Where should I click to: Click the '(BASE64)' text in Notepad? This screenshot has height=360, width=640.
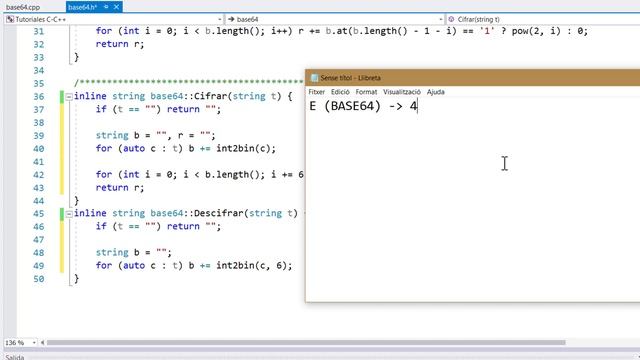[352, 107]
